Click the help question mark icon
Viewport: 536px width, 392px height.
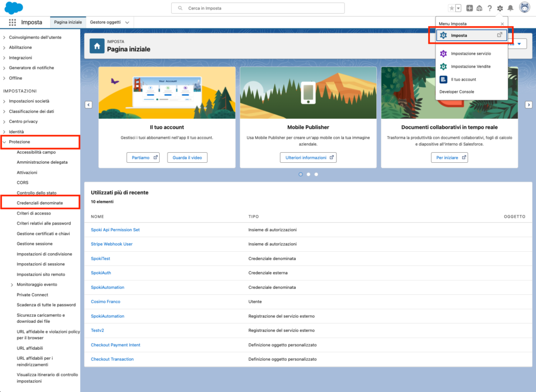coord(489,8)
